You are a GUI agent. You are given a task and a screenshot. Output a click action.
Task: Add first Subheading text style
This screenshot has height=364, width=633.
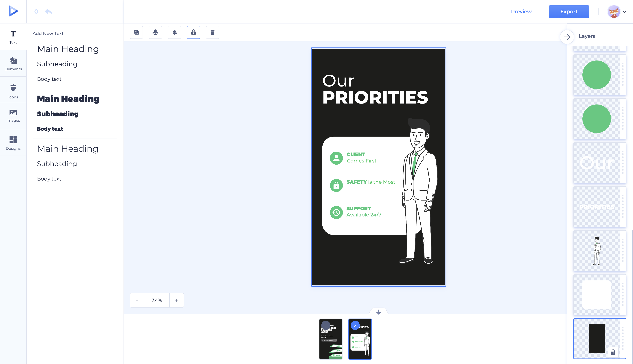57,64
